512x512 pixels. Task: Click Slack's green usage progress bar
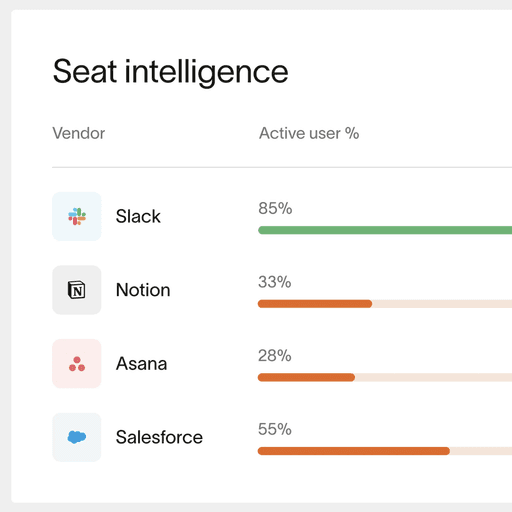pyautogui.click(x=385, y=230)
